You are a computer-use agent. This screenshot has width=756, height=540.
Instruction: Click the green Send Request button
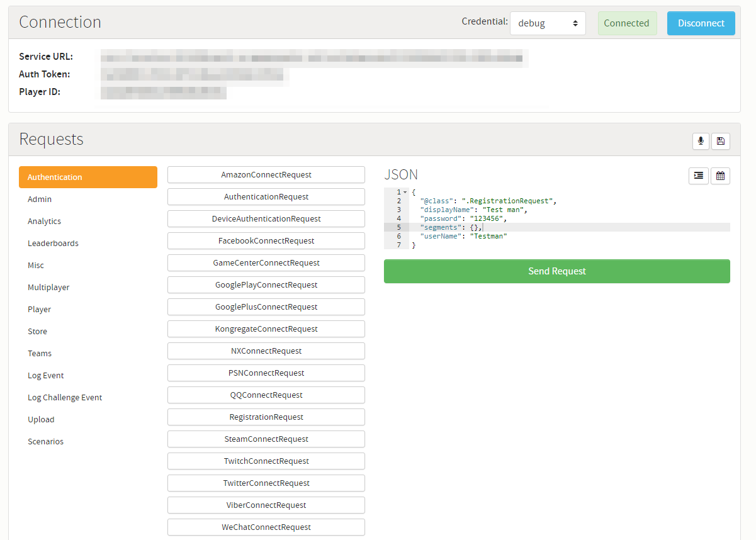[556, 271]
